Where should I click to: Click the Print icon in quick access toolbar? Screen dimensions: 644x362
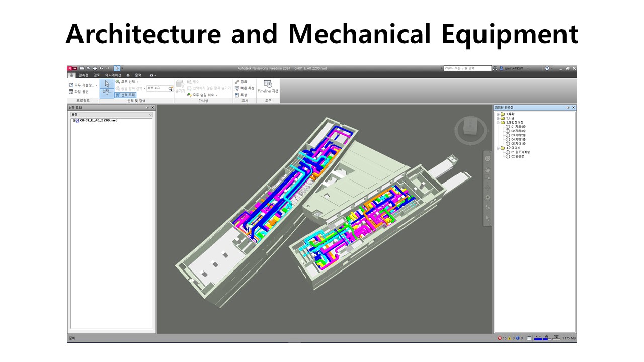[x=95, y=68]
